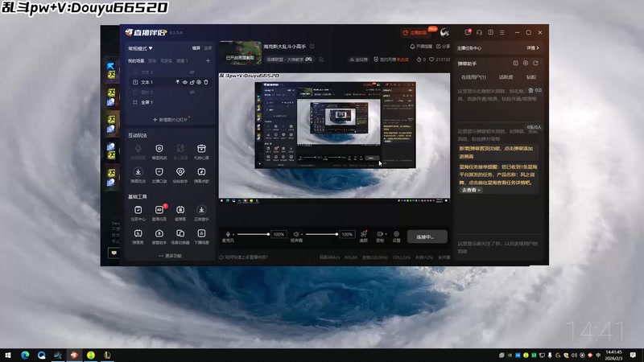Open the 美颜 beauty filter
This screenshot has width=644, height=362.
click(x=364, y=237)
